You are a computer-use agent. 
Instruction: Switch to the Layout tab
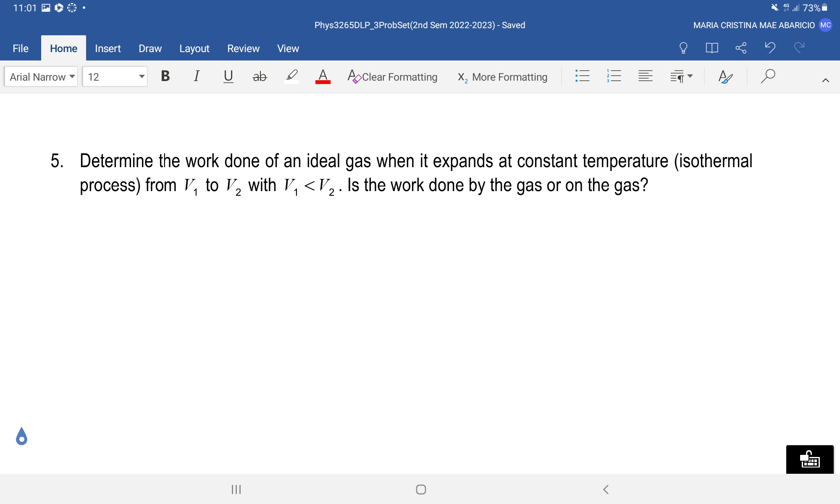(x=194, y=48)
